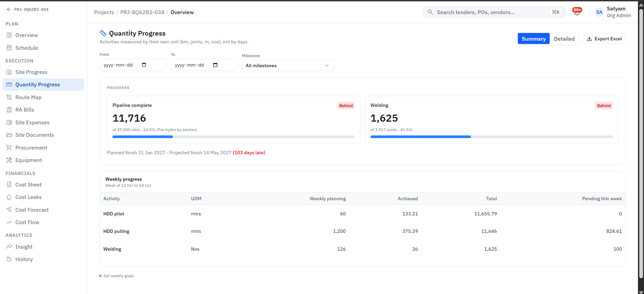Open Satyam Org Admin profile
The width and height of the screenshot is (644, 294).
pos(613,12)
